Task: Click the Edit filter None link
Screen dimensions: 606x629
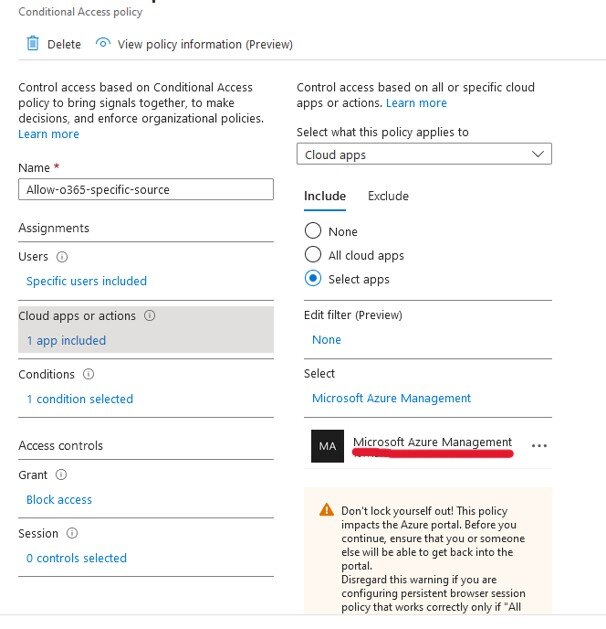Action: tap(327, 340)
